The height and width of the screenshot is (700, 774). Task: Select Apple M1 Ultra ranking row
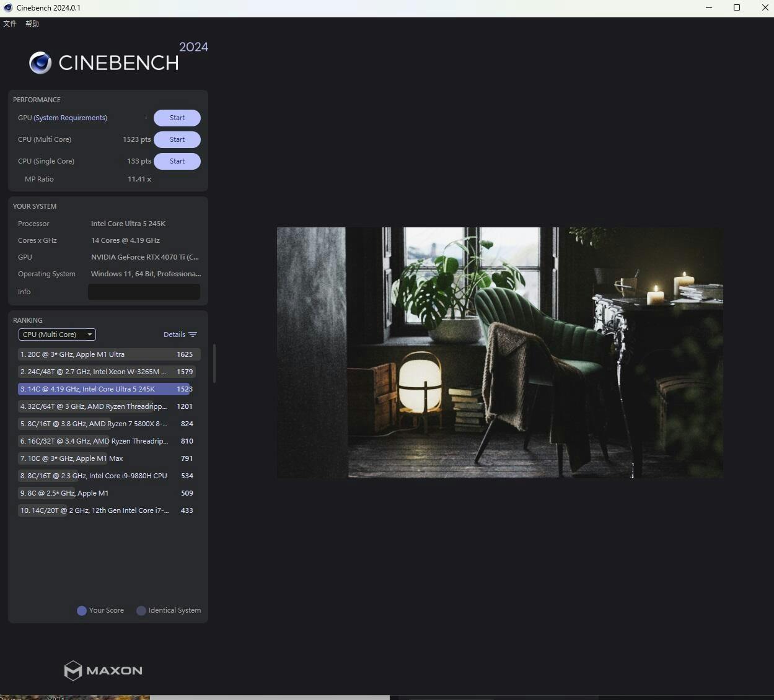pyautogui.click(x=109, y=354)
